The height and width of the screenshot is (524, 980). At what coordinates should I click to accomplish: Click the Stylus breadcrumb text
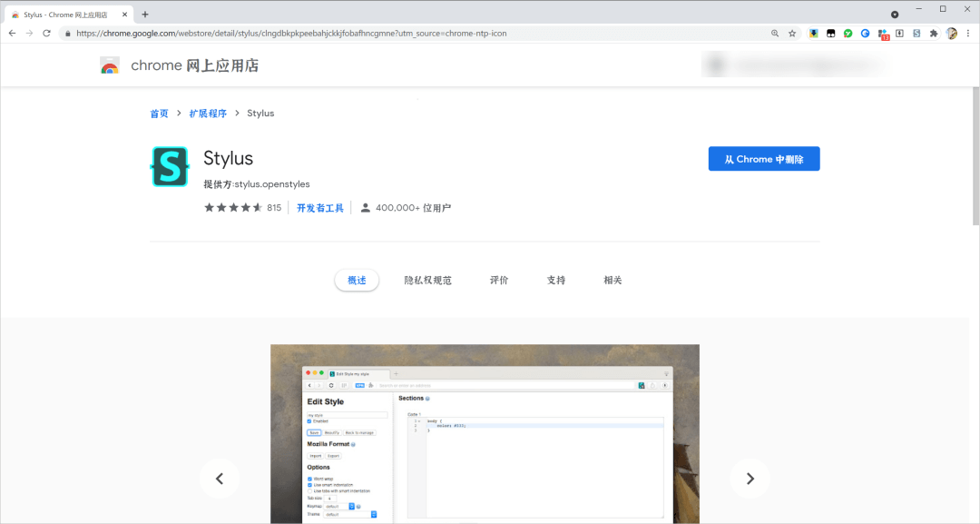[x=260, y=114]
